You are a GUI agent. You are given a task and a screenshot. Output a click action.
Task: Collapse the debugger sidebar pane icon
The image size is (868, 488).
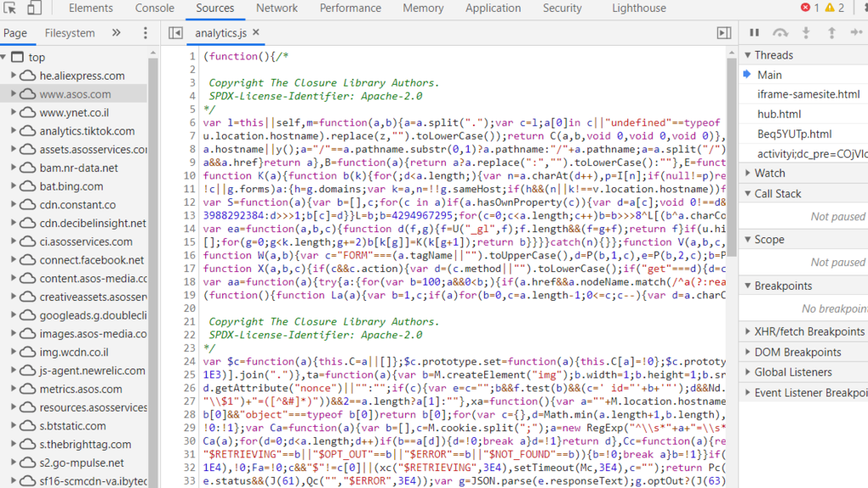coord(724,33)
